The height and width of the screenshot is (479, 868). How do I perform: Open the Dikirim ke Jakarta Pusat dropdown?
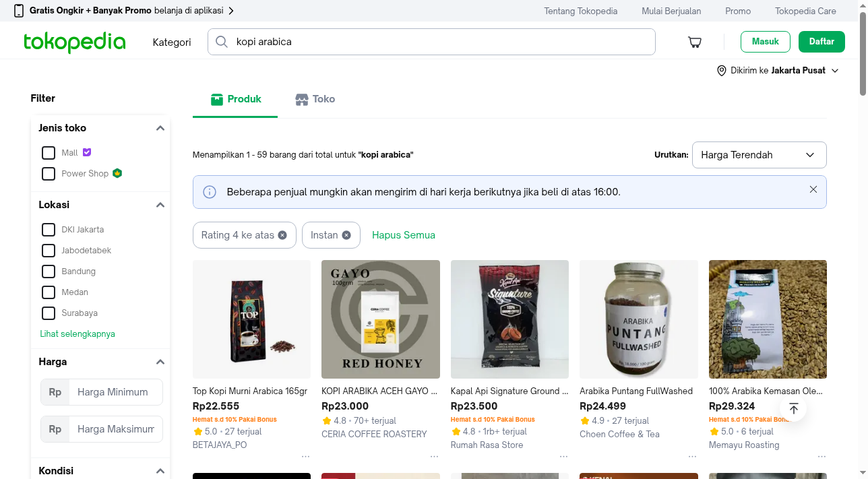(778, 71)
